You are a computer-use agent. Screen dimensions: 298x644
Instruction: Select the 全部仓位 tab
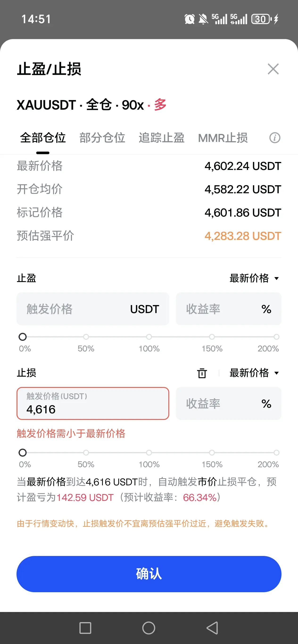[43, 138]
